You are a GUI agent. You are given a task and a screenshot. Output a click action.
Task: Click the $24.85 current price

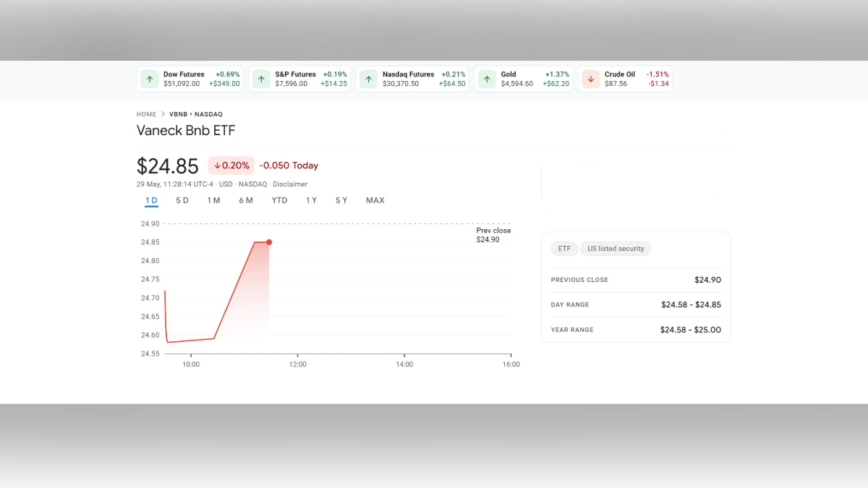point(168,166)
